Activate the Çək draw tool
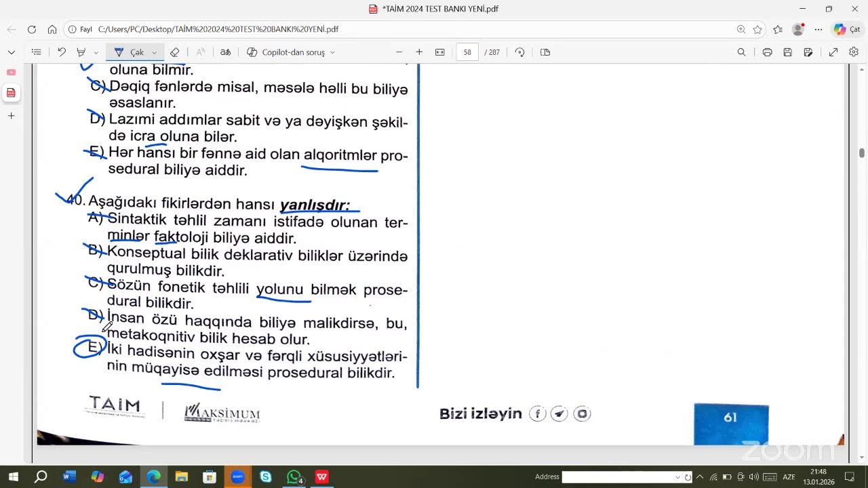 coord(130,52)
